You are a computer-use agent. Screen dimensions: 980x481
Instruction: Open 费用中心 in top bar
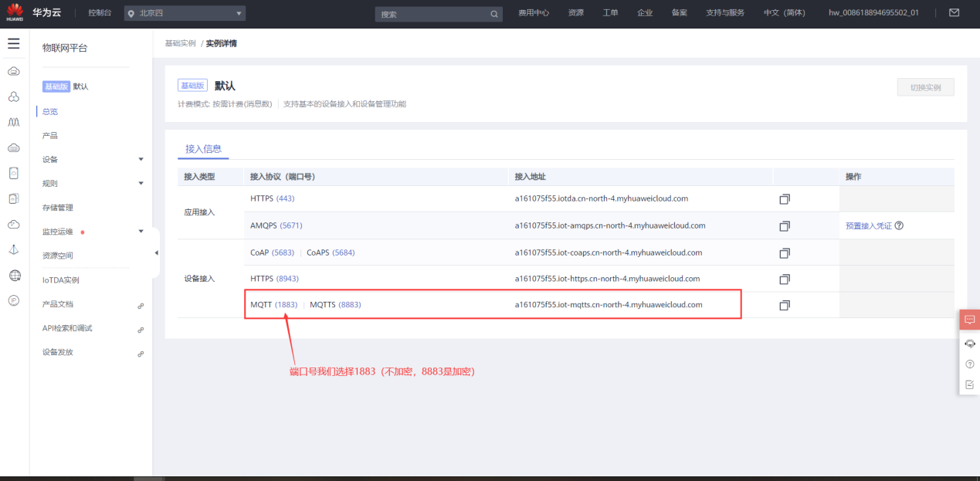(534, 13)
